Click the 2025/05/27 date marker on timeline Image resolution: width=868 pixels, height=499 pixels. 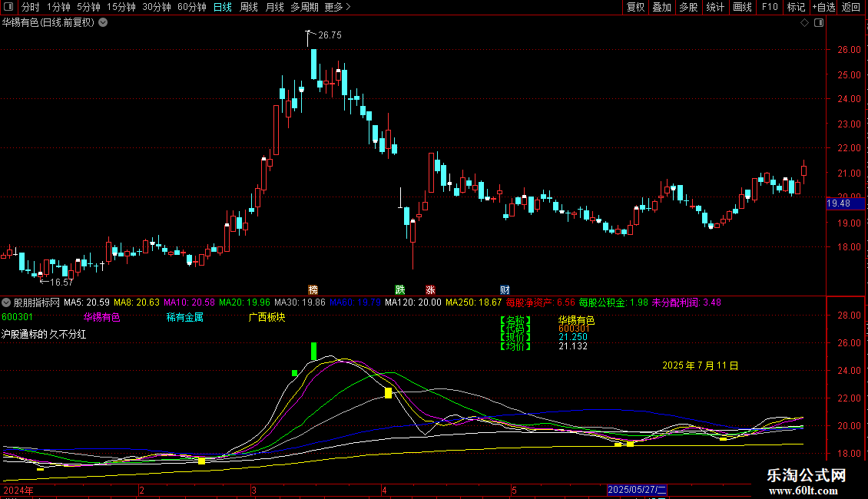tap(638, 489)
